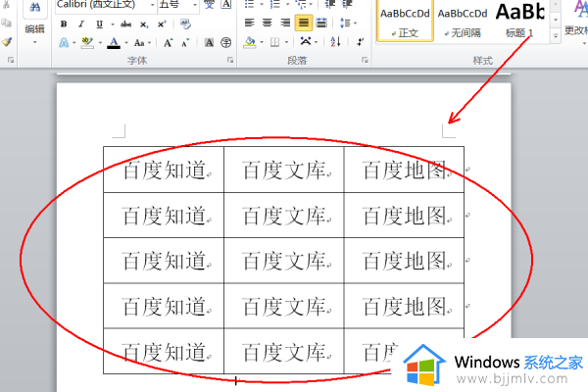Apply subscript formatting

(x=144, y=24)
